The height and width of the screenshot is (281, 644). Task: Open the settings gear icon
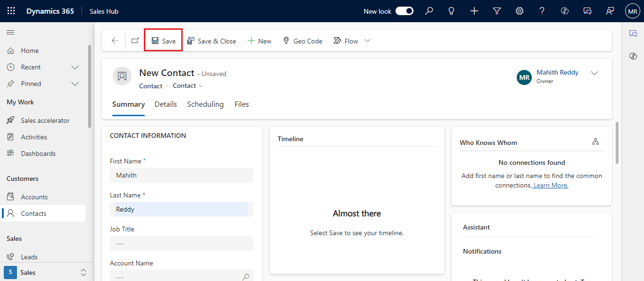tap(520, 11)
